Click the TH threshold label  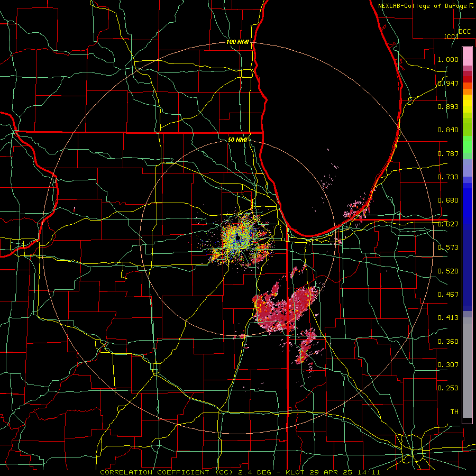click(454, 412)
